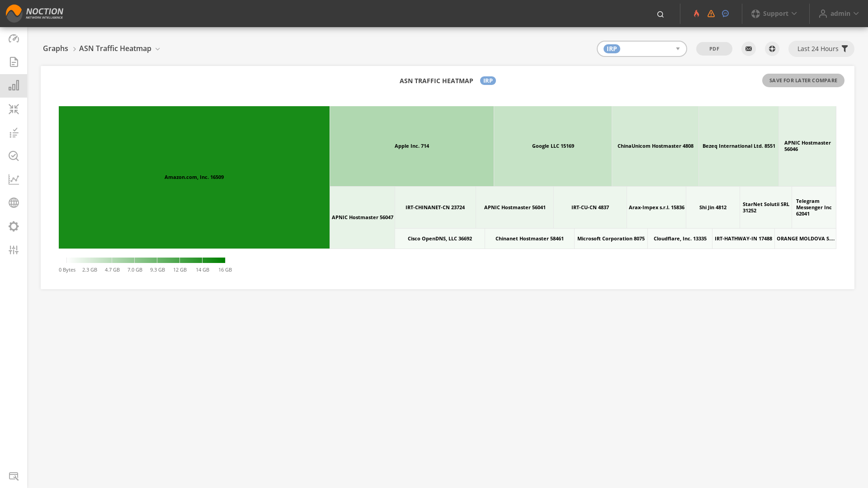This screenshot has width=868, height=488.
Task: Click APNIC Hostmaster 56041 tile
Action: click(x=515, y=207)
